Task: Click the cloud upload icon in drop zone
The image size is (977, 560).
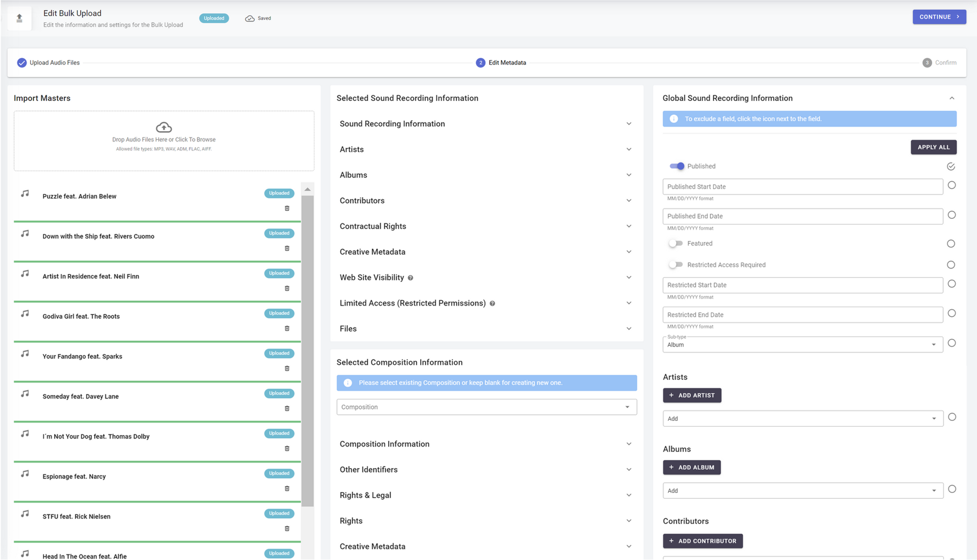Action: [164, 127]
